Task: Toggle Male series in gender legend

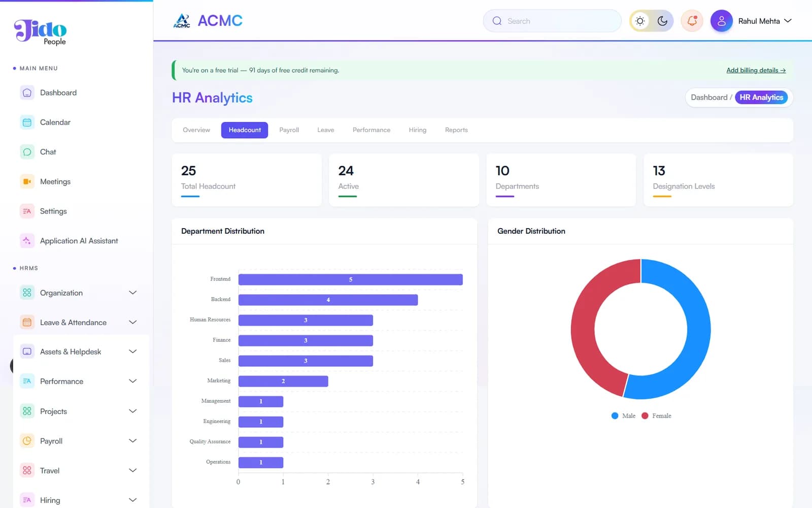Action: (x=623, y=416)
